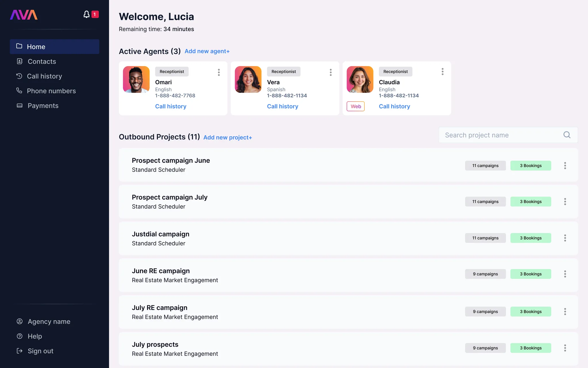Open options menu for July prospects
The width and height of the screenshot is (588, 368).
565,348
